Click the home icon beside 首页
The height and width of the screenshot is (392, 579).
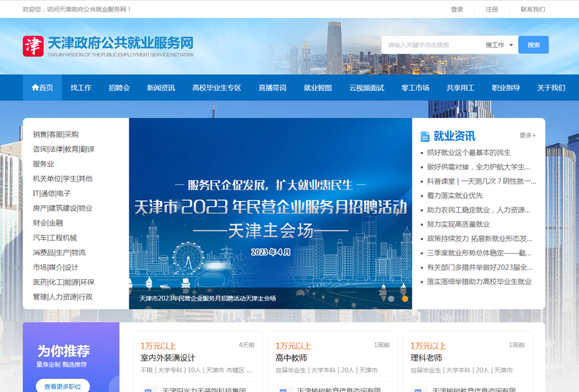click(35, 88)
